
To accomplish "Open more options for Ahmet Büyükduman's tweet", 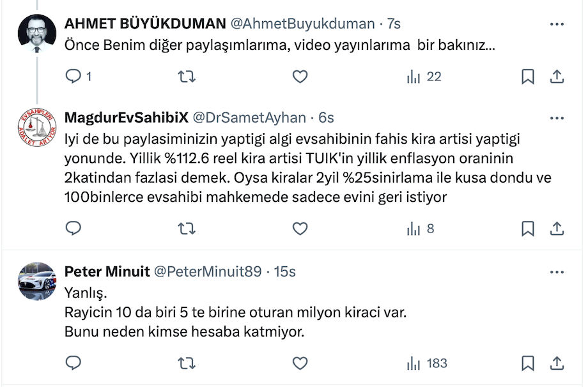I will pyautogui.click(x=557, y=24).
